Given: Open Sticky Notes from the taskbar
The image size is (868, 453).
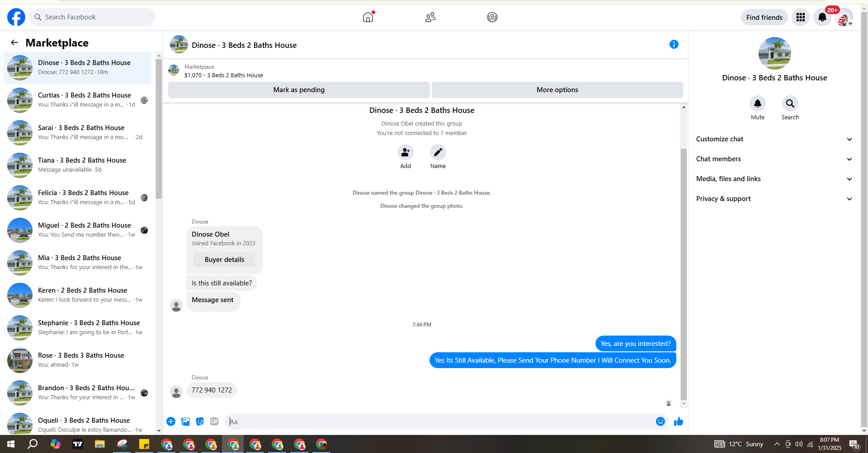Looking at the screenshot, I should (144, 444).
